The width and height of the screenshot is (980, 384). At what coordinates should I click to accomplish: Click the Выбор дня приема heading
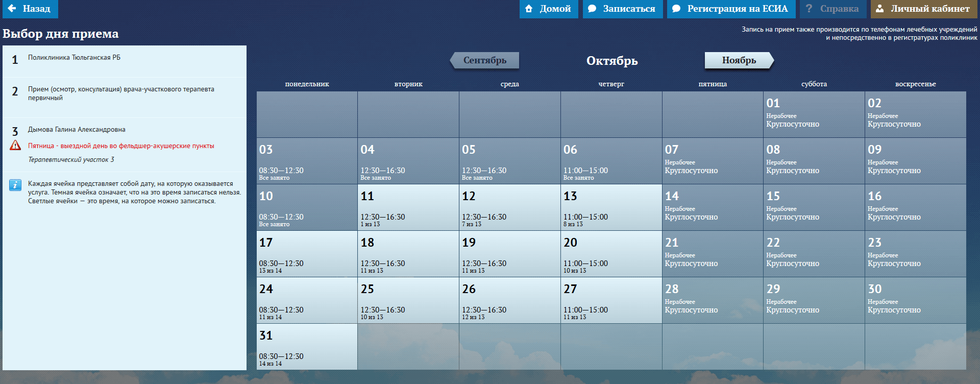point(61,34)
